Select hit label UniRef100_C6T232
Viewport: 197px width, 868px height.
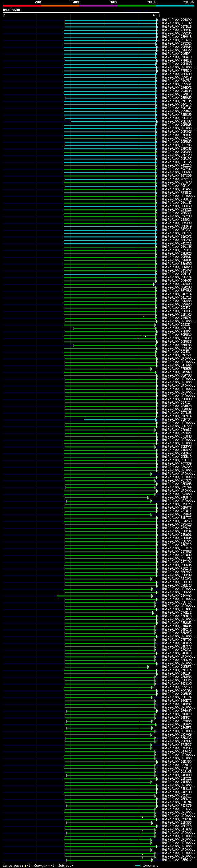[x=177, y=230]
